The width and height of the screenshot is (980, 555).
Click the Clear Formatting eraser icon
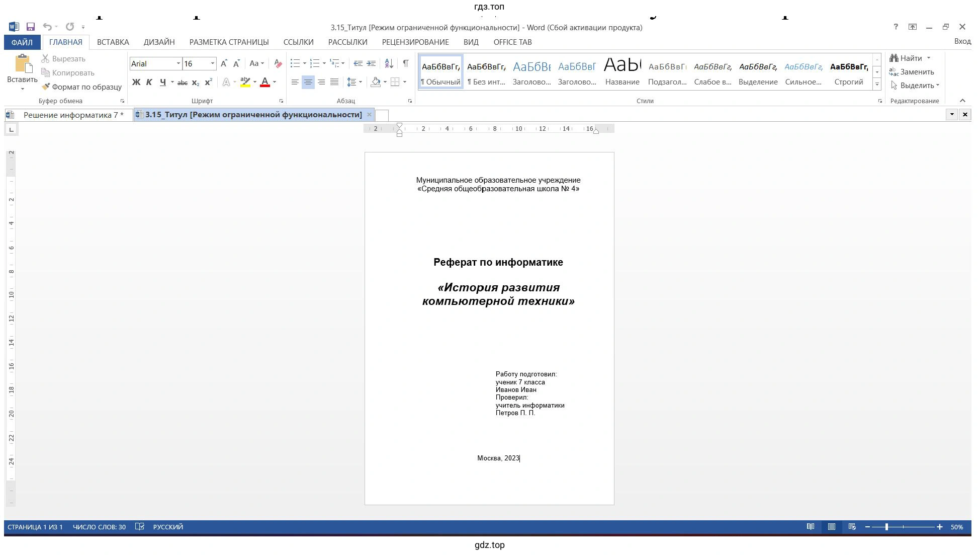coord(278,63)
